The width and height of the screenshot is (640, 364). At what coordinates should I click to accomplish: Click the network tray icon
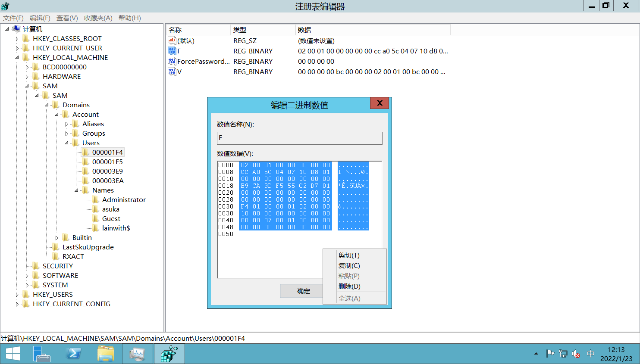[563, 354]
